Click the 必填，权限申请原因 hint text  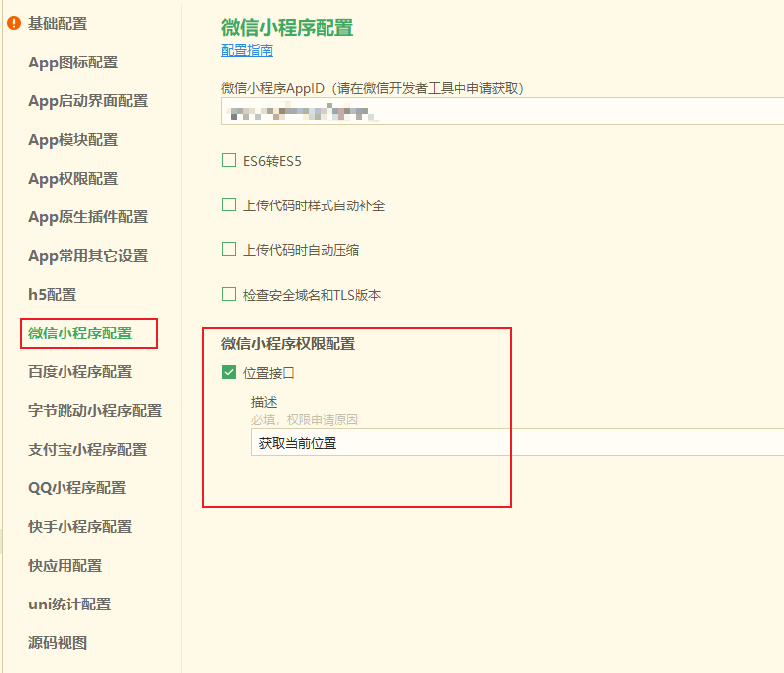pos(305,420)
